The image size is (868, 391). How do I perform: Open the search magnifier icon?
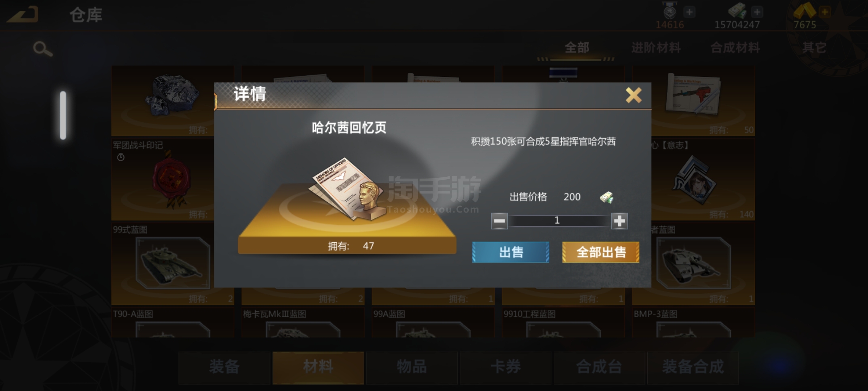point(43,49)
